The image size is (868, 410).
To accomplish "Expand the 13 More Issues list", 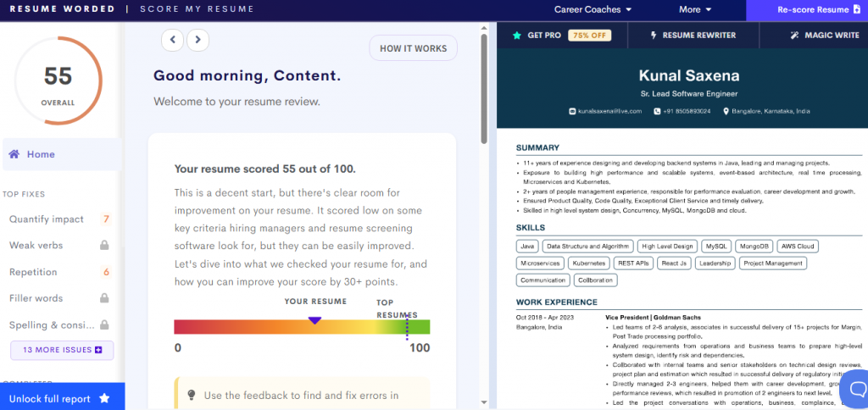I will point(62,350).
